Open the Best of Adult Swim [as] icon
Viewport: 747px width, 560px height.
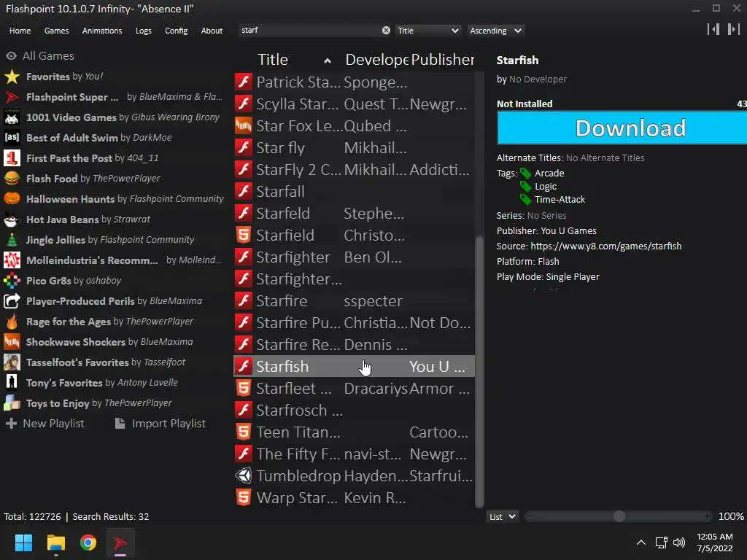click(12, 138)
